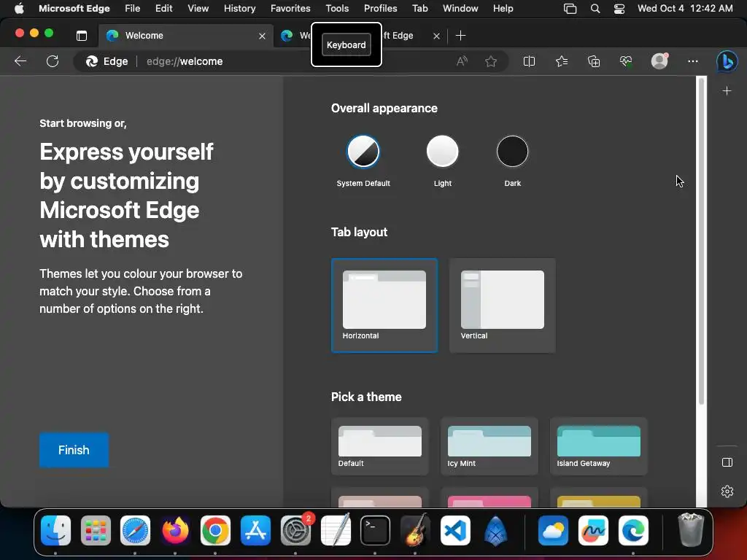Launch Visual Studio Code from Dock

pos(455,530)
